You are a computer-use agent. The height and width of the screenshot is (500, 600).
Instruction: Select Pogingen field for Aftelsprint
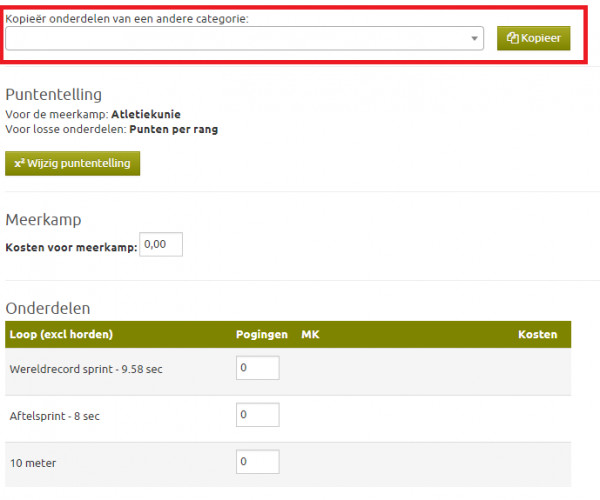[257, 415]
